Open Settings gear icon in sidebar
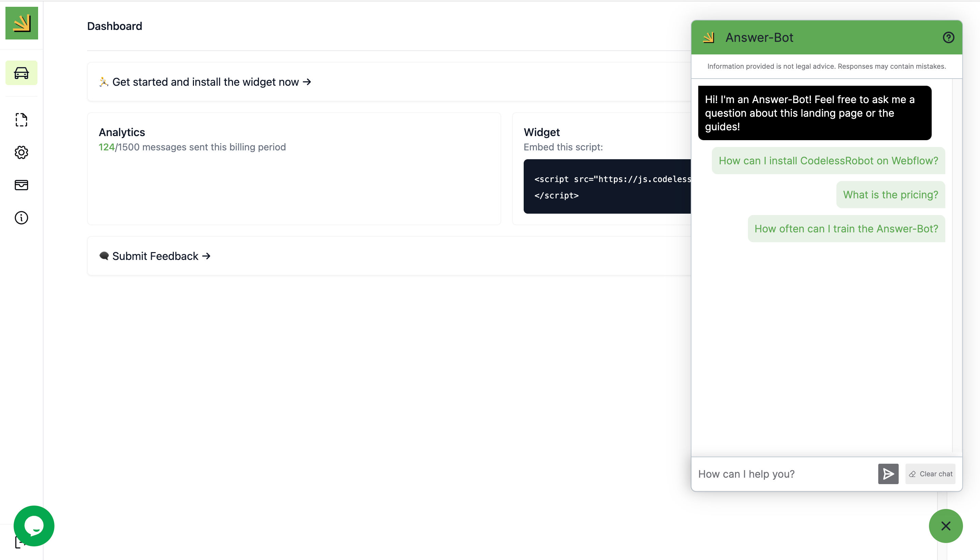The image size is (980, 560). pyautogui.click(x=21, y=152)
